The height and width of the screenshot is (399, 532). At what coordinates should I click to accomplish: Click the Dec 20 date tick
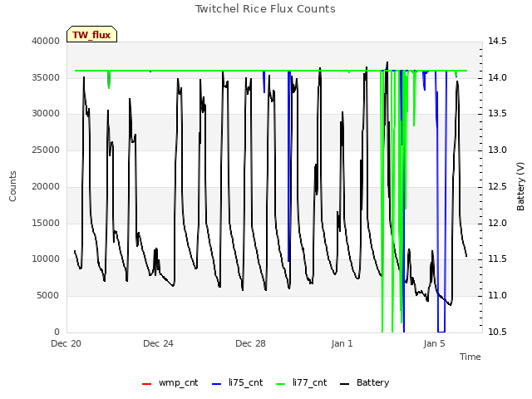[x=66, y=343]
